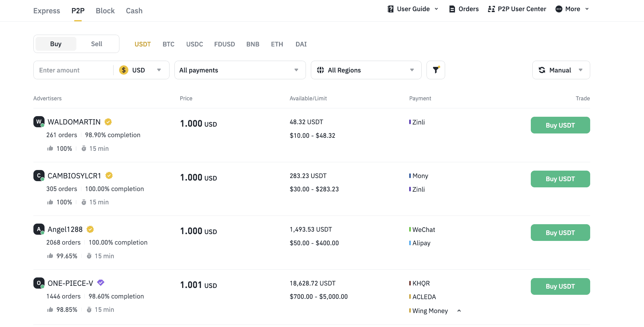Click the P2P User Center icon
The image size is (644, 327).
[x=491, y=9]
